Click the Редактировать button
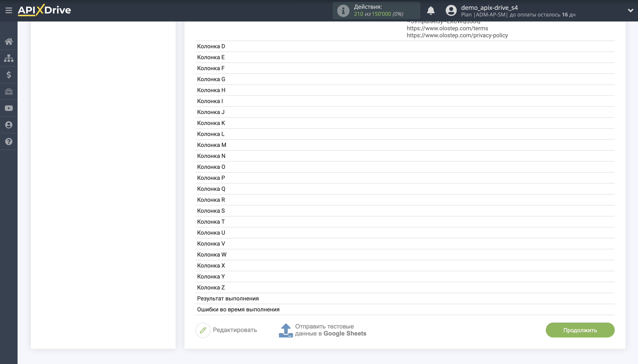The width and height of the screenshot is (638, 364). [x=234, y=330]
